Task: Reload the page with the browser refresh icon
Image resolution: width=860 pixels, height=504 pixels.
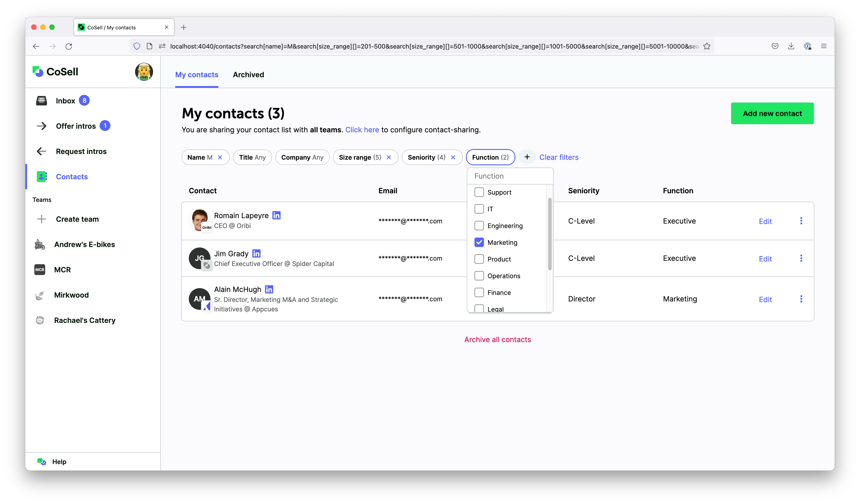Action: click(x=69, y=47)
